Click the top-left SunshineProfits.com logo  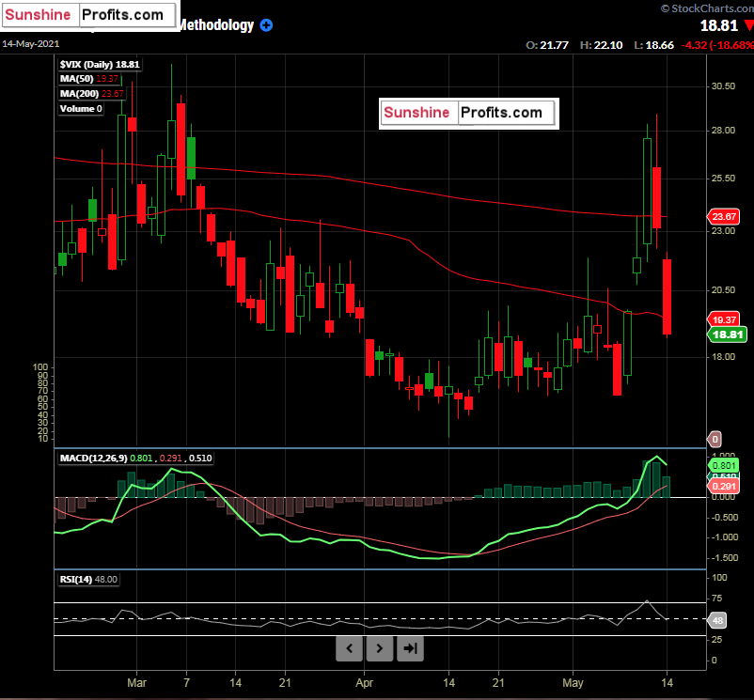[x=90, y=15]
